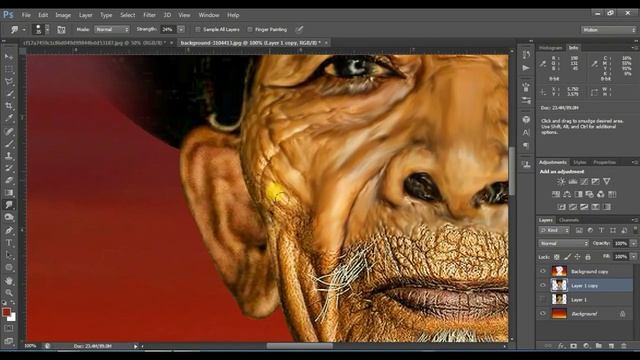Open the Image menu
Viewport: 640px width, 360px height.
coord(63,15)
